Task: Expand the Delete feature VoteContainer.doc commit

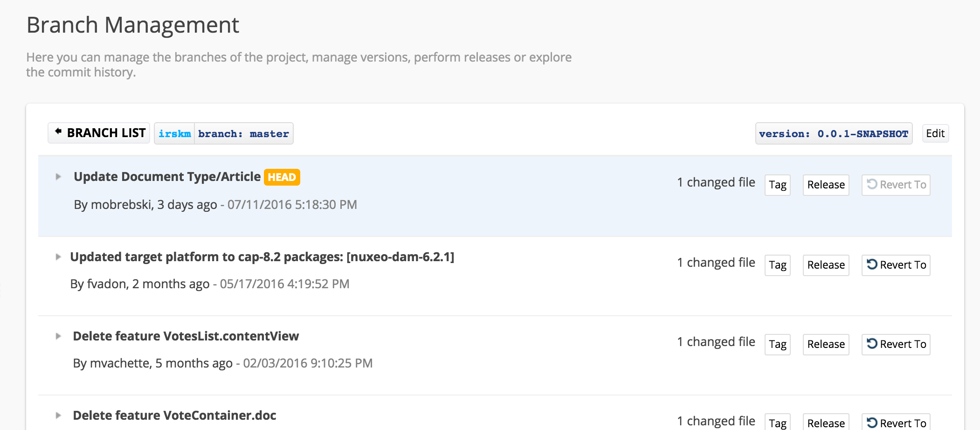Action: (x=58, y=416)
